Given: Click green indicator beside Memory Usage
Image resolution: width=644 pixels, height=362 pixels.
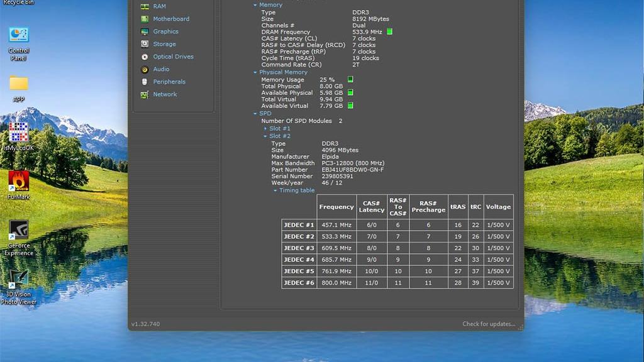Looking at the screenshot, I should point(350,79).
